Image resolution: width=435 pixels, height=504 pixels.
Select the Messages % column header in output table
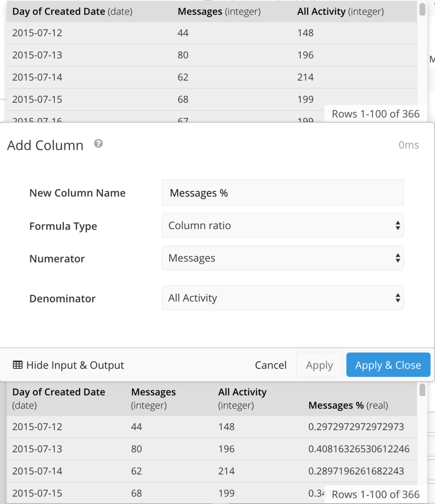[348, 405]
